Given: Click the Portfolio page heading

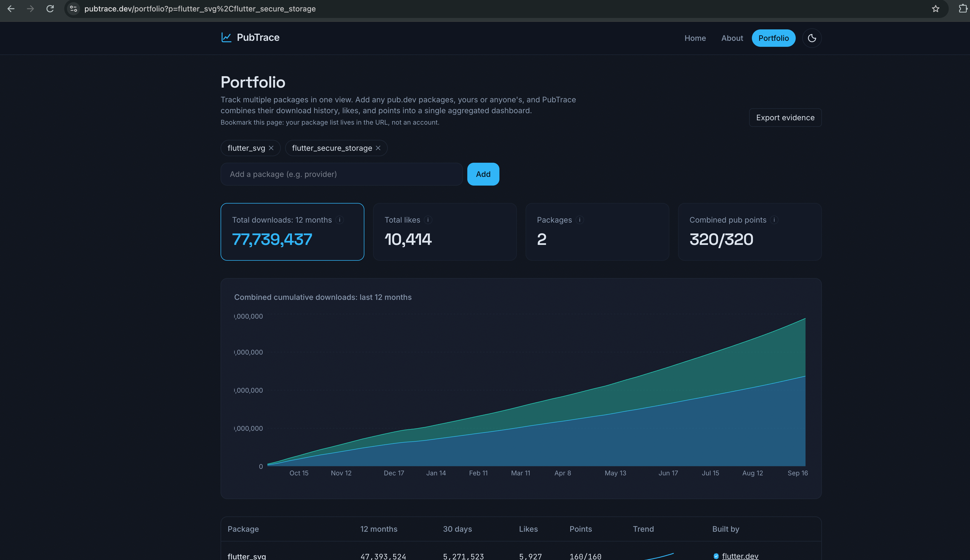Looking at the screenshot, I should point(253,82).
